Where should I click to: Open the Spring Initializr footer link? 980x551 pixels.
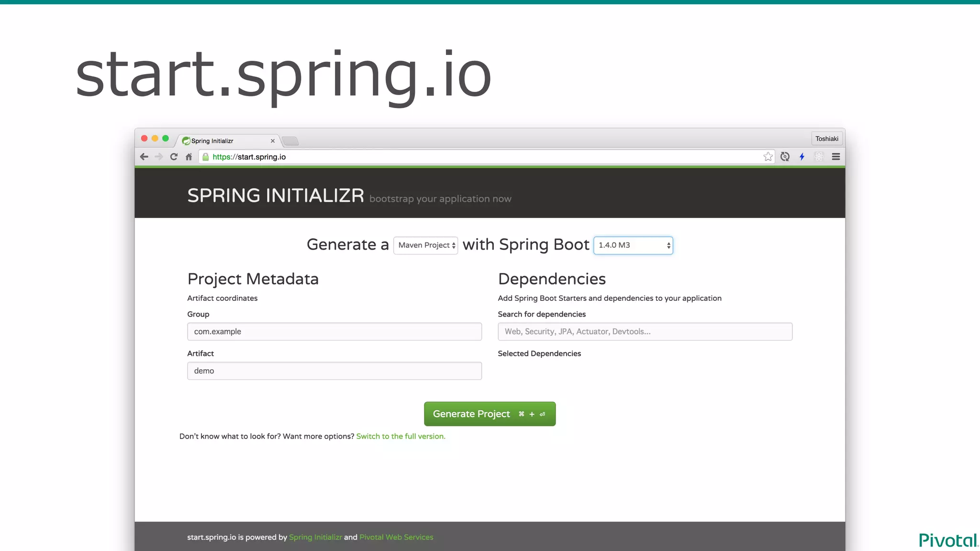click(315, 537)
